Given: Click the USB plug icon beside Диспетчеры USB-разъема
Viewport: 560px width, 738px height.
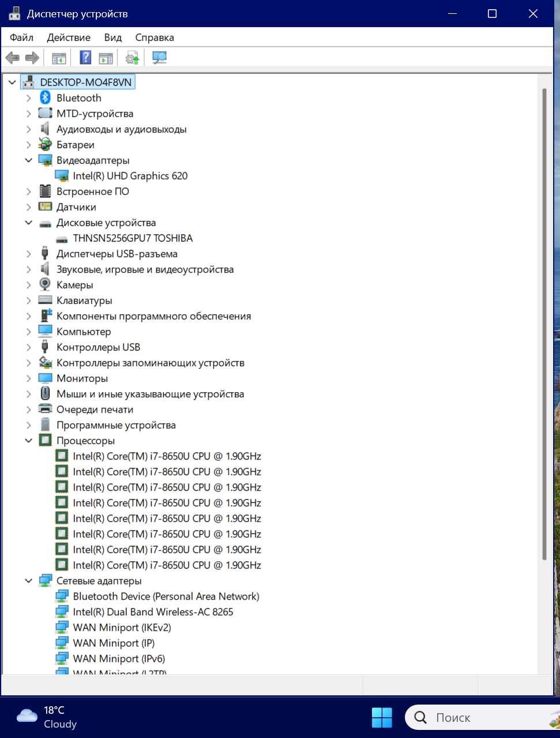Looking at the screenshot, I should coord(45,254).
